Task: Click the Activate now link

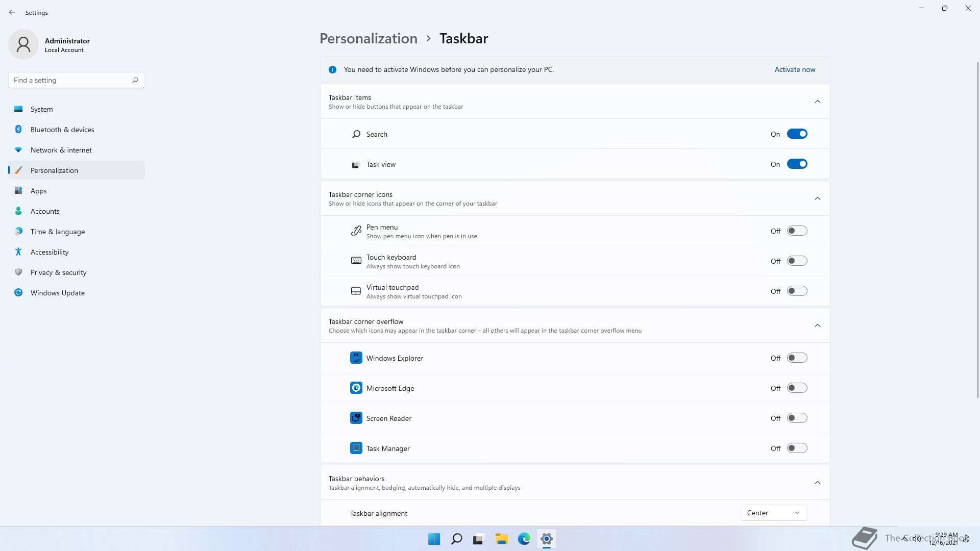Action: coord(795,69)
